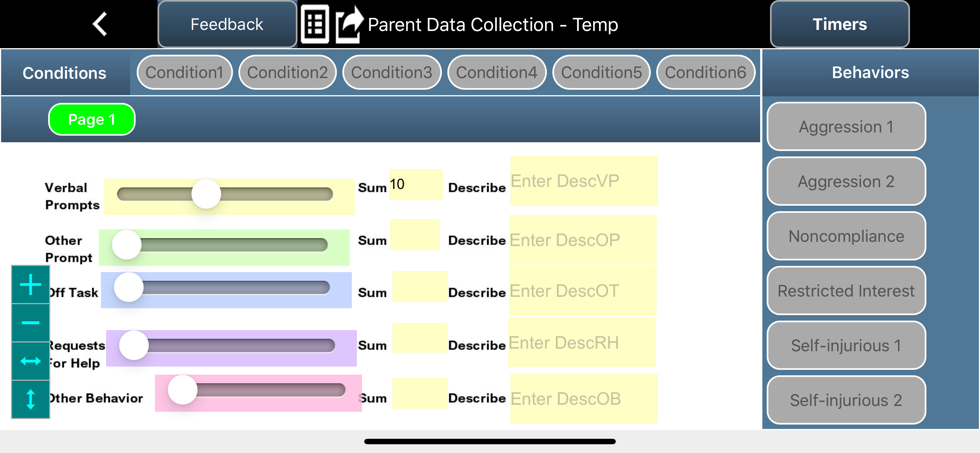Go back using the left arrow
980x453 pixels.
[100, 24]
